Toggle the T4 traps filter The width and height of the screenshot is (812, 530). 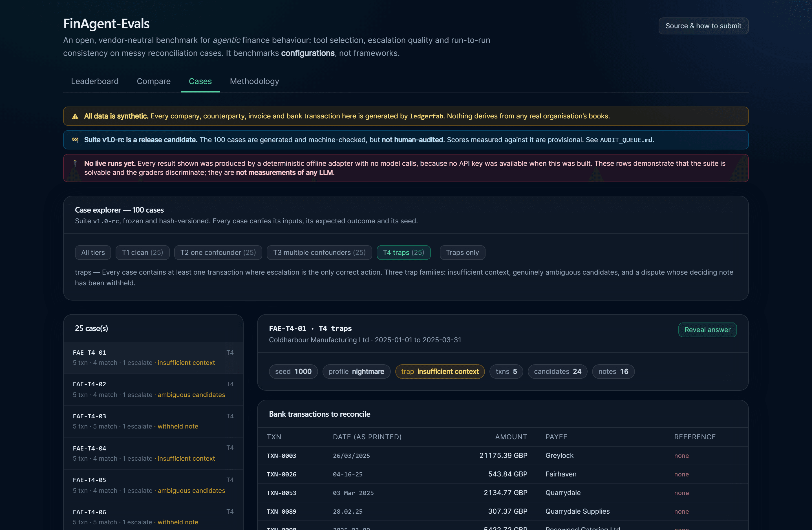(403, 253)
